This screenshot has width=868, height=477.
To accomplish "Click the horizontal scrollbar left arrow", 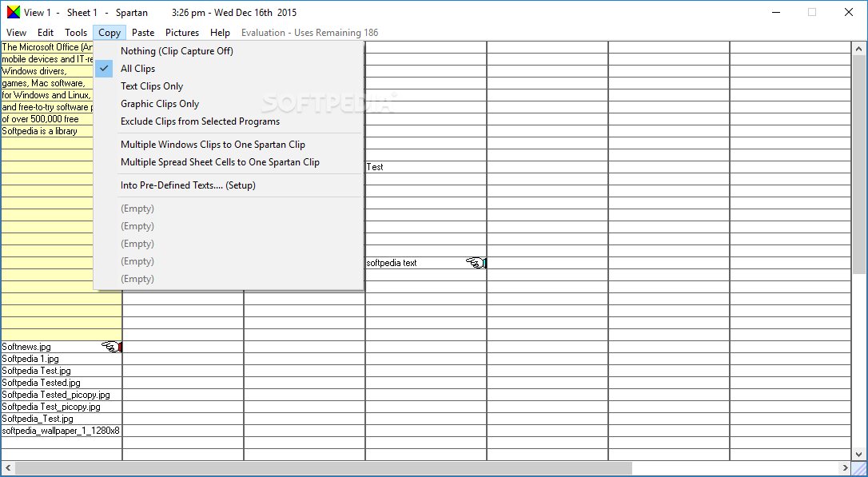I will click(8, 467).
